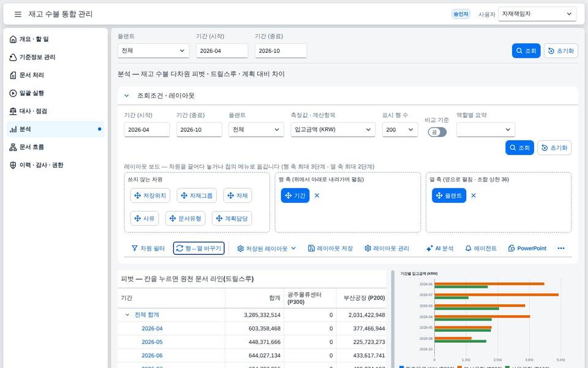The height and width of the screenshot is (368, 588).
Task: Select the 저장위치 dimension chip
Action: [151, 196]
